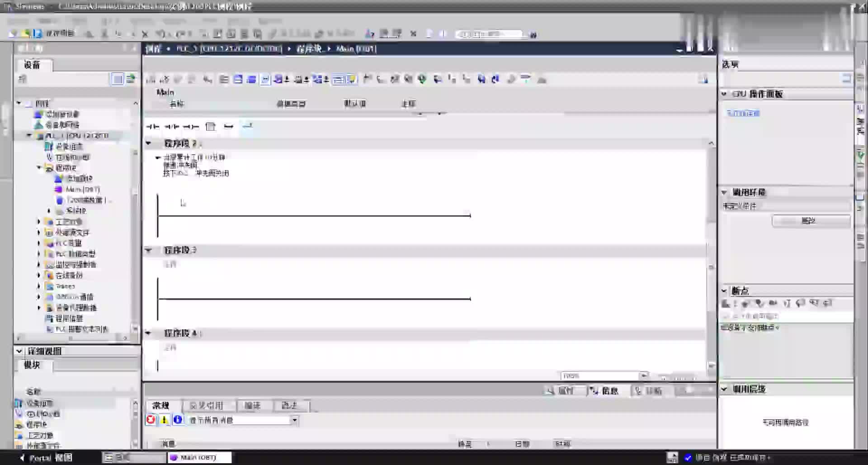The height and width of the screenshot is (465, 868).
Task: Open the 编译 tab
Action: [x=253, y=406]
